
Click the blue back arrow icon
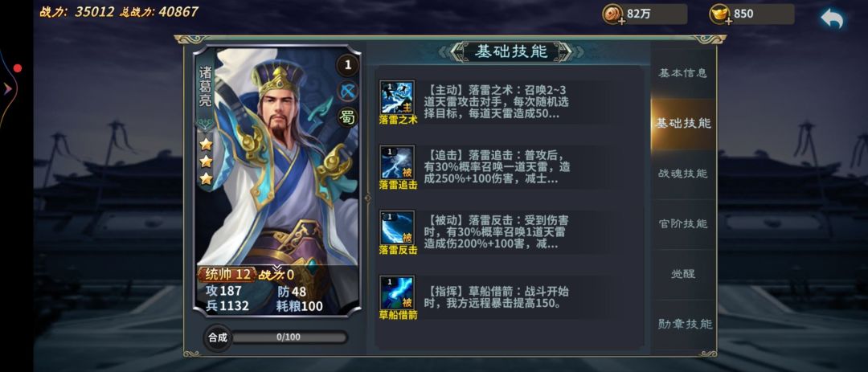click(832, 18)
